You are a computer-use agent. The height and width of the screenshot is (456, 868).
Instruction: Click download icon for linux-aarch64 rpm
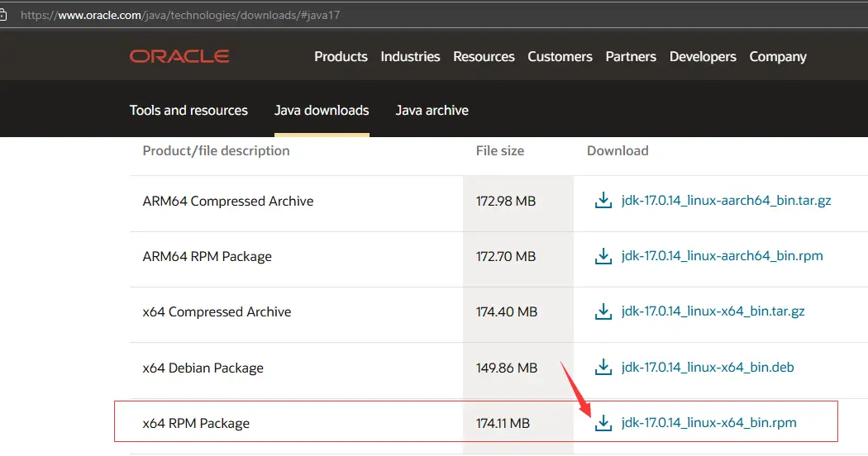point(603,256)
